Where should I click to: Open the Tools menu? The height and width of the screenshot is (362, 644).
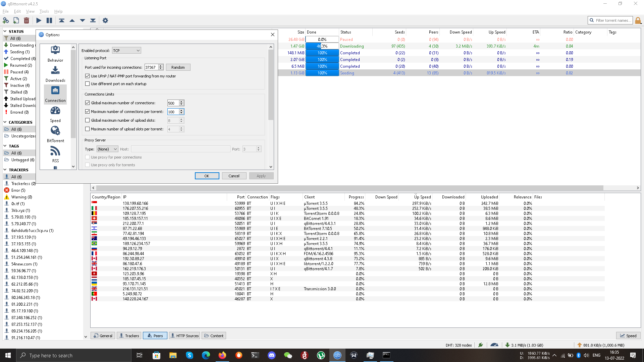pyautogui.click(x=44, y=11)
